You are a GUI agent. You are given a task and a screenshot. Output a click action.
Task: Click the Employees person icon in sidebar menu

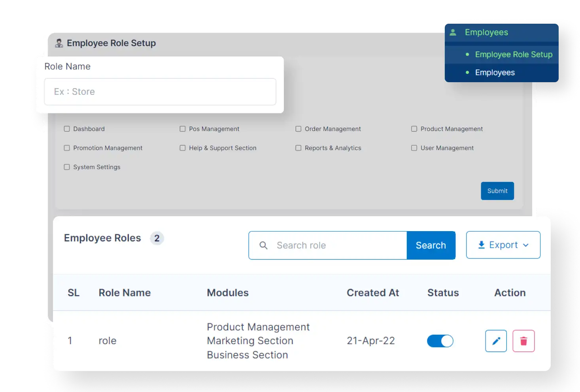click(452, 32)
